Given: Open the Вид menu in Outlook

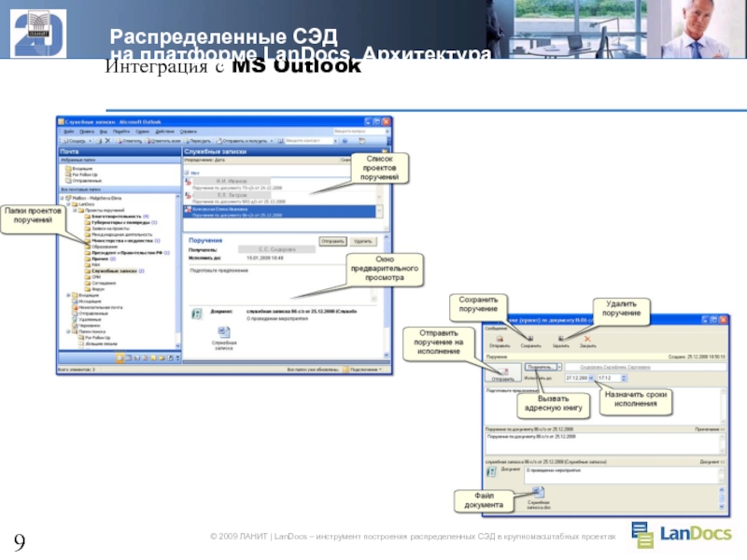Looking at the screenshot, I should tap(104, 132).
